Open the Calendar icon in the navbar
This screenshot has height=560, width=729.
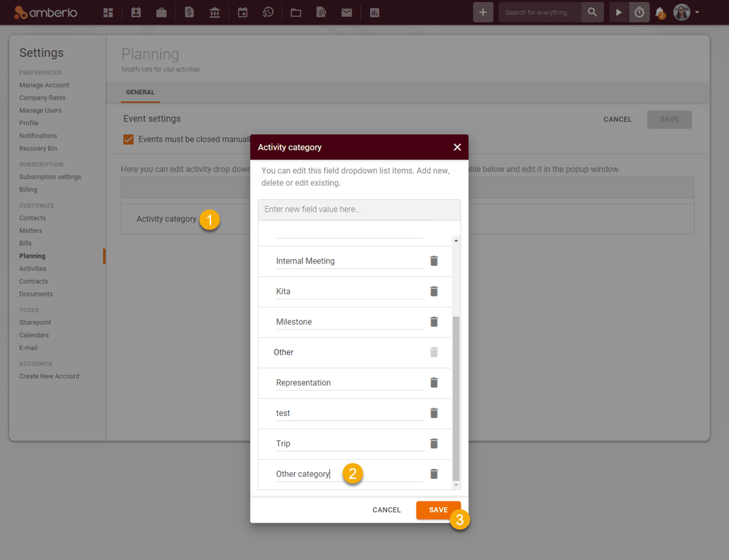click(241, 12)
